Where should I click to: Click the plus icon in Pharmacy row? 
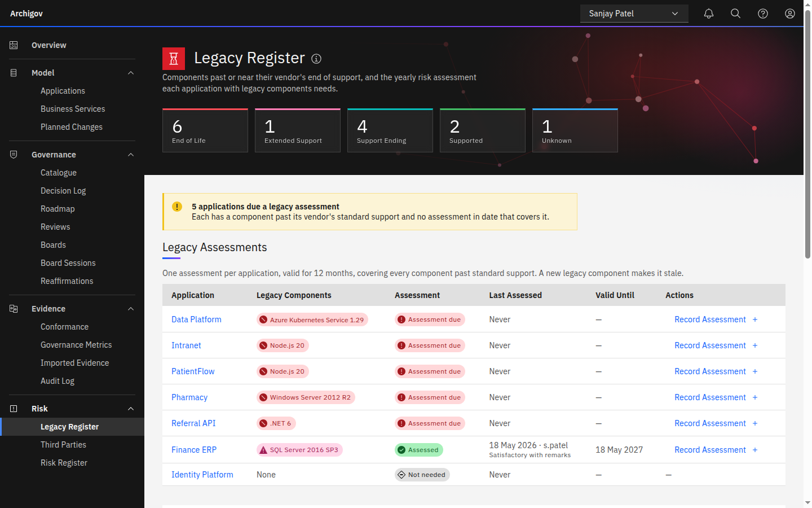pos(755,397)
